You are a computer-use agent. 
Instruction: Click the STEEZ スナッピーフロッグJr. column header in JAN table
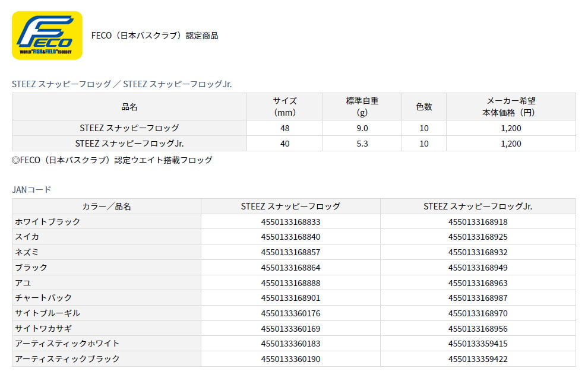tap(478, 207)
